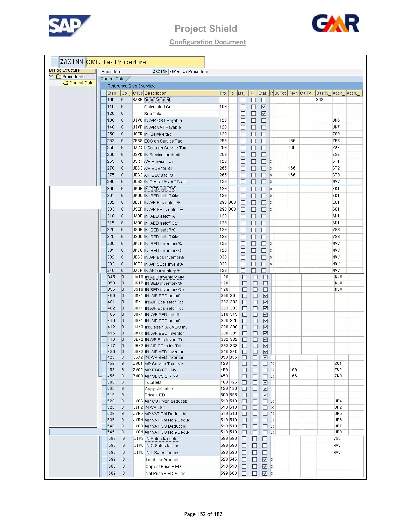Toggle Manual checkbox for A/P Service Tax-INV
Screen dimensions: 411x532
[x=244, y=364]
